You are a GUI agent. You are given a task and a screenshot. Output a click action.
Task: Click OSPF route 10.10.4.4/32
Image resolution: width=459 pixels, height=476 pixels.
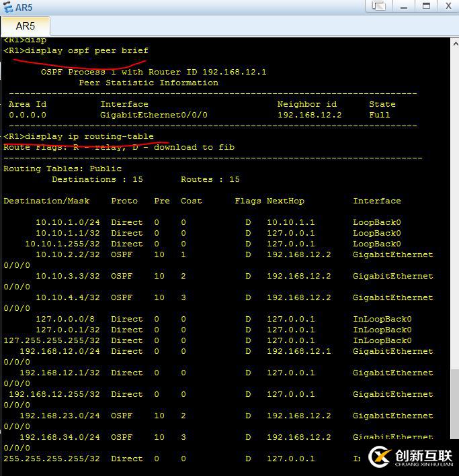68,297
